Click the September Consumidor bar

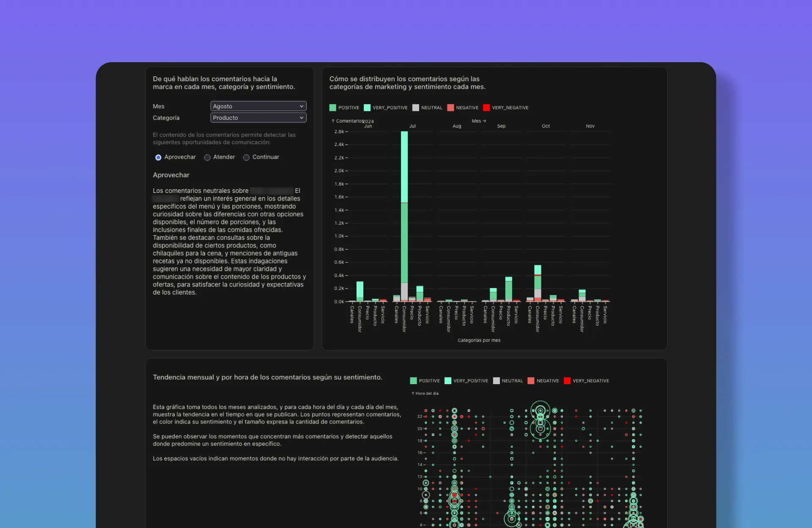pyautogui.click(x=493, y=295)
